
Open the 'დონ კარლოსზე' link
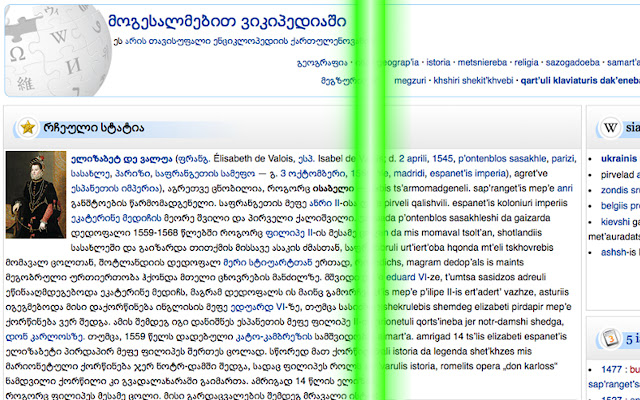tap(45, 337)
